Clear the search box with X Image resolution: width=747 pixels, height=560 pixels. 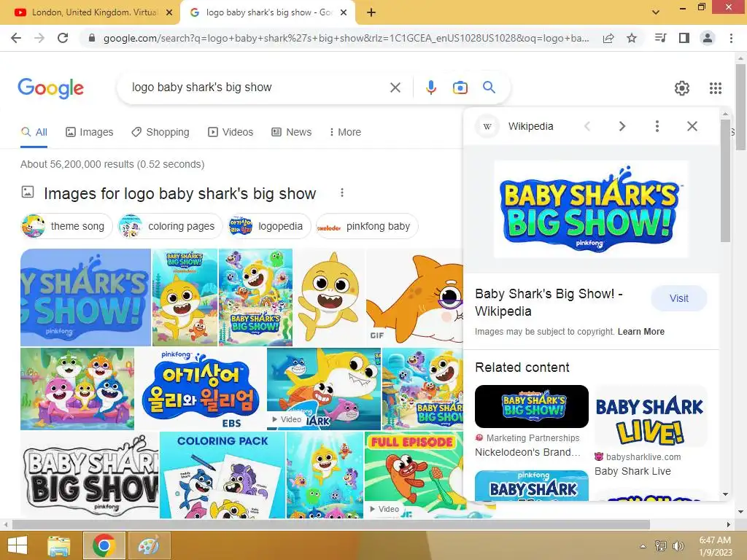[395, 87]
